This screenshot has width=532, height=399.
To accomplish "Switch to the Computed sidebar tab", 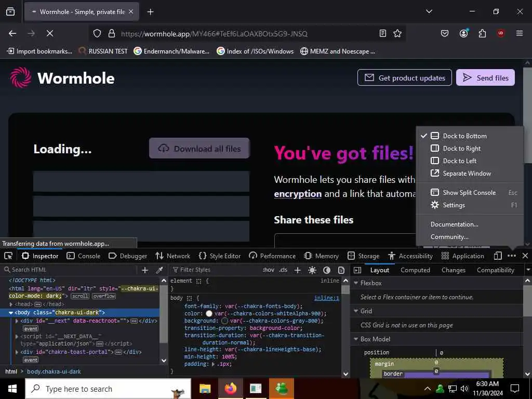I will coord(415,270).
